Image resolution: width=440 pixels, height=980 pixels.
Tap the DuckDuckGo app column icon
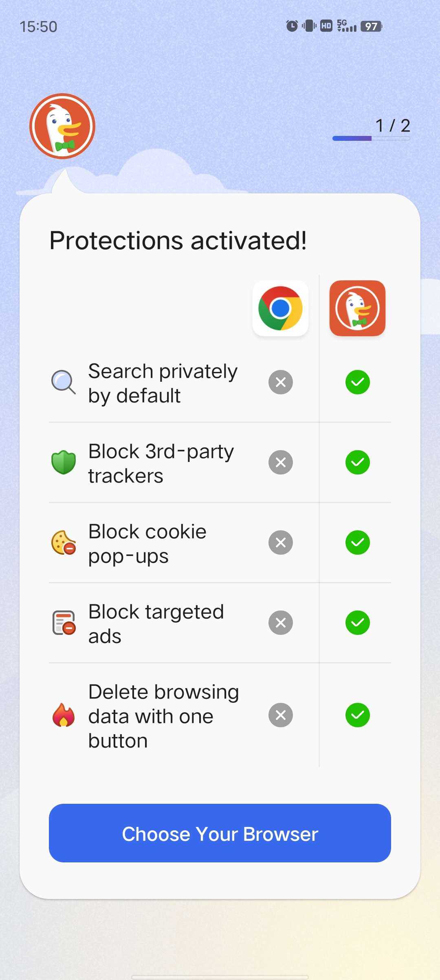(x=357, y=308)
